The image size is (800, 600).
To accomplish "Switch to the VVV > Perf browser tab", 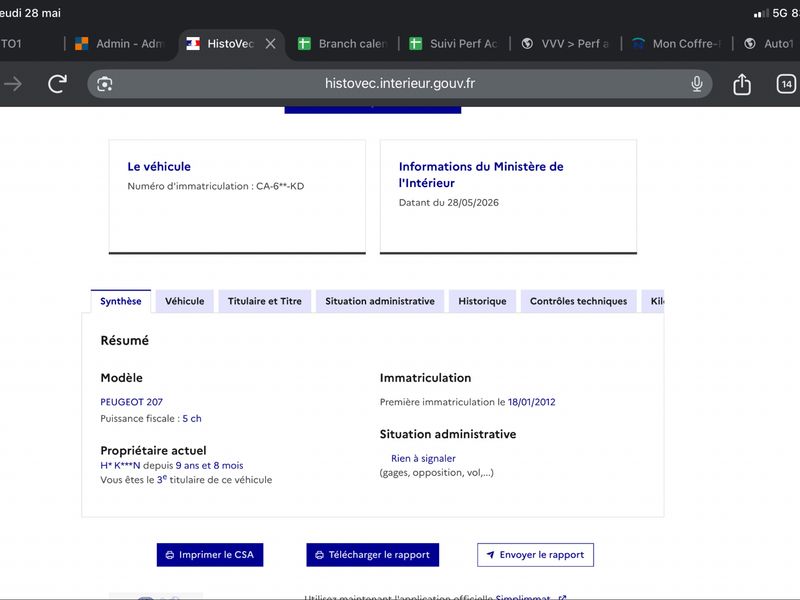I will coord(565,44).
